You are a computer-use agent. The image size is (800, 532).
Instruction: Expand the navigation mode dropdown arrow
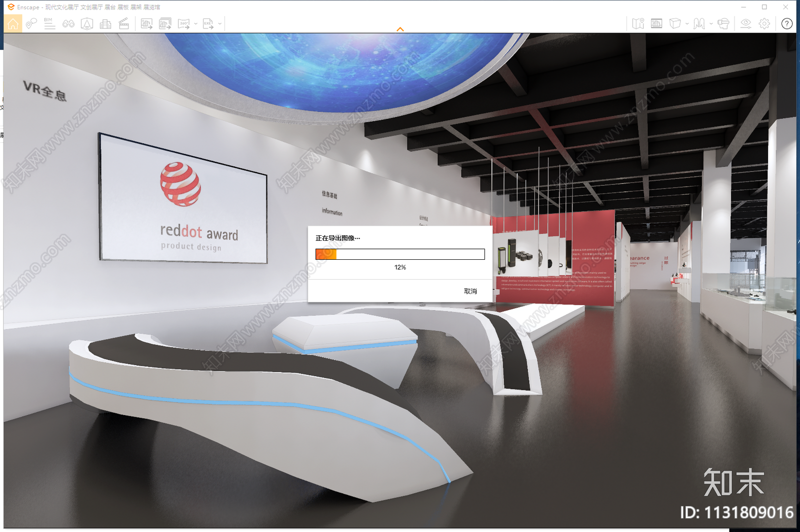point(711,23)
